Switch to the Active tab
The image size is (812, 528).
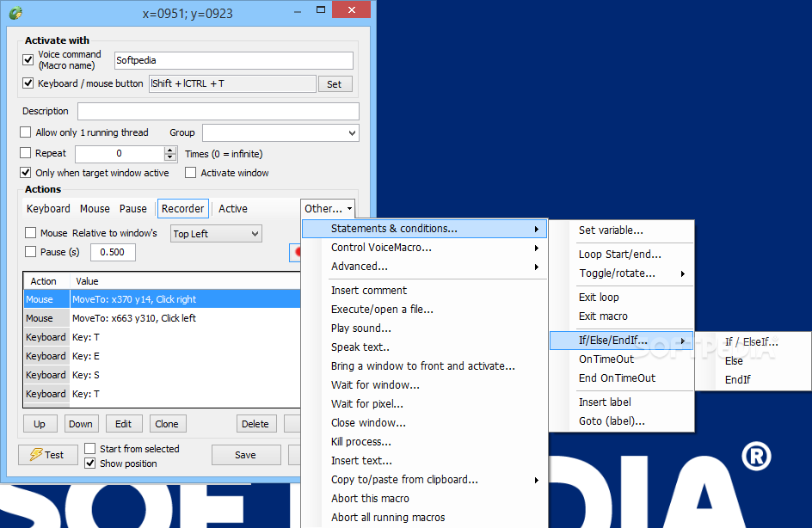[233, 209]
